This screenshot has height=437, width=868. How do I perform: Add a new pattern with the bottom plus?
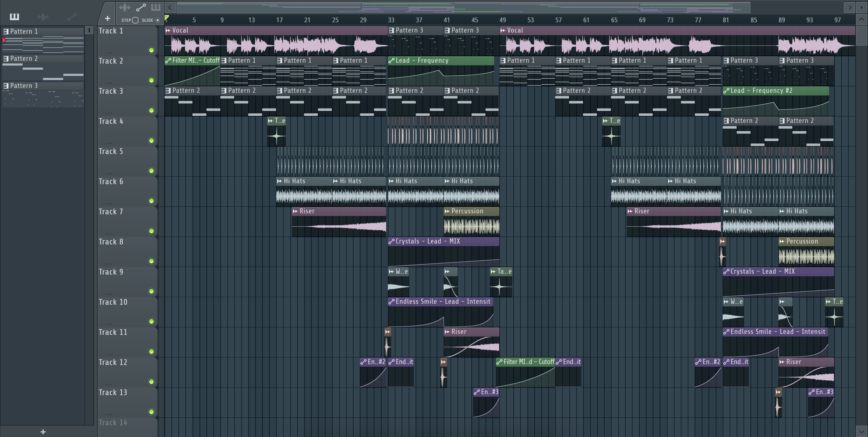[43, 432]
